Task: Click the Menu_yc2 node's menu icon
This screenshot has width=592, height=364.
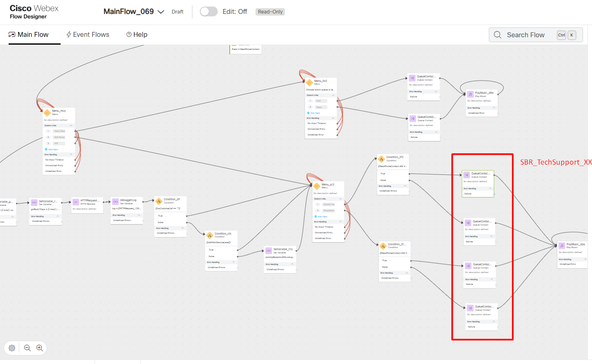Action: point(316,186)
